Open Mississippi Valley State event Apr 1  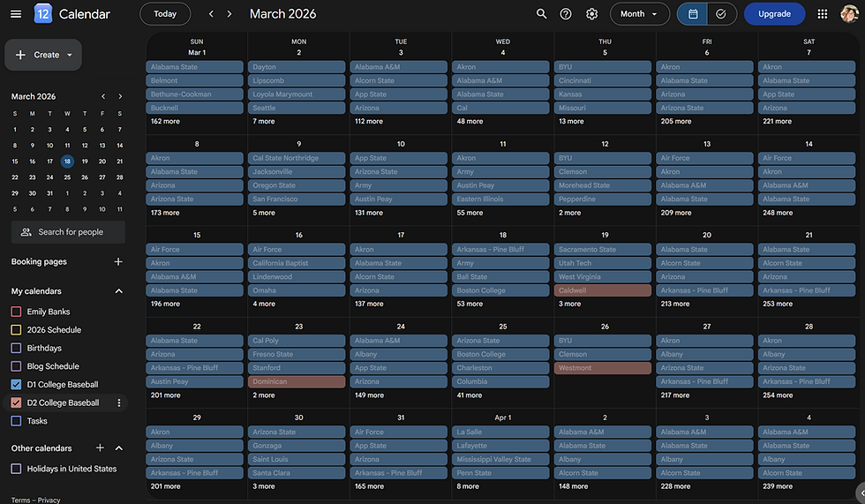pos(500,459)
